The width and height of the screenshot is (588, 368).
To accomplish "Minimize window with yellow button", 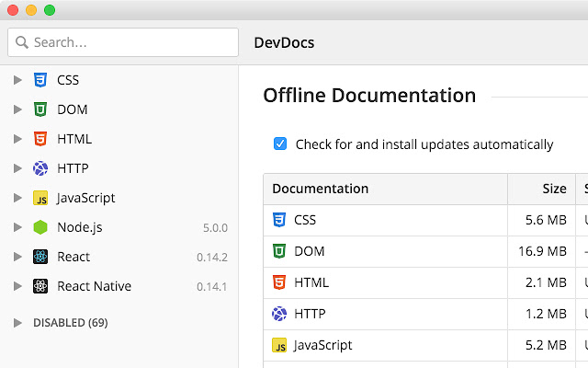I will 31,10.
